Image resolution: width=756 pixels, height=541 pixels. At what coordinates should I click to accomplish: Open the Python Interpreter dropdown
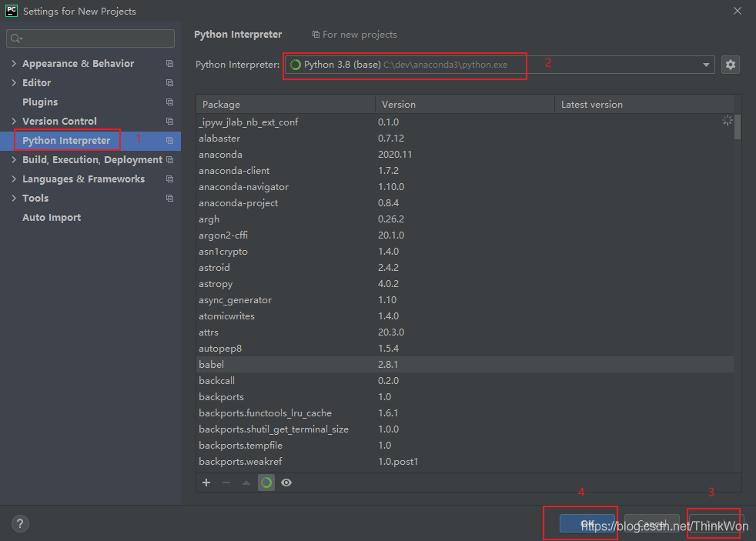pyautogui.click(x=706, y=65)
